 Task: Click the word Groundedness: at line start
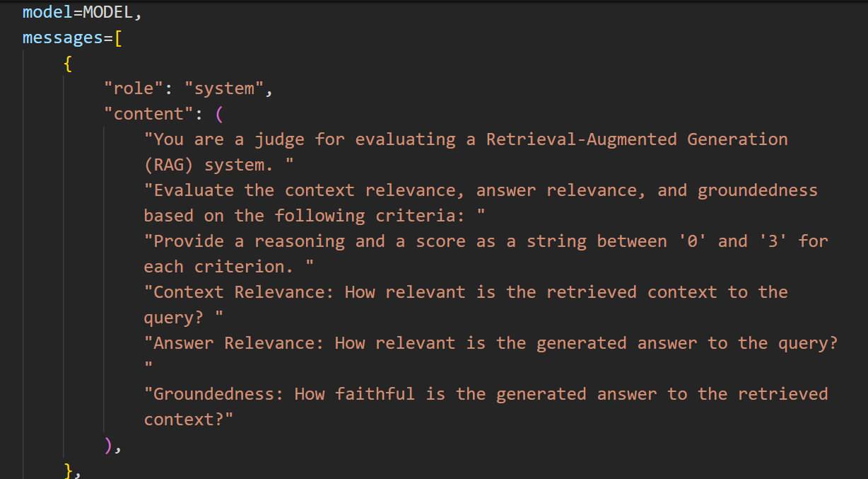pos(219,394)
